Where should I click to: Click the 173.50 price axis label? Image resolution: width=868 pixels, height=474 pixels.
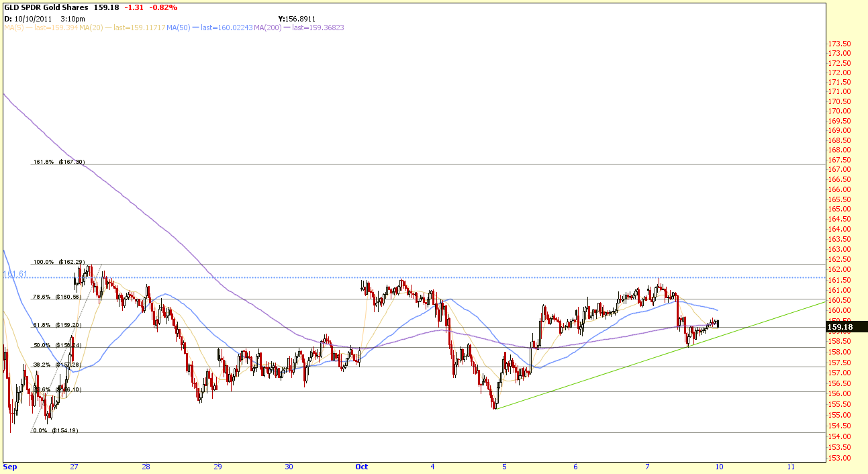point(840,44)
